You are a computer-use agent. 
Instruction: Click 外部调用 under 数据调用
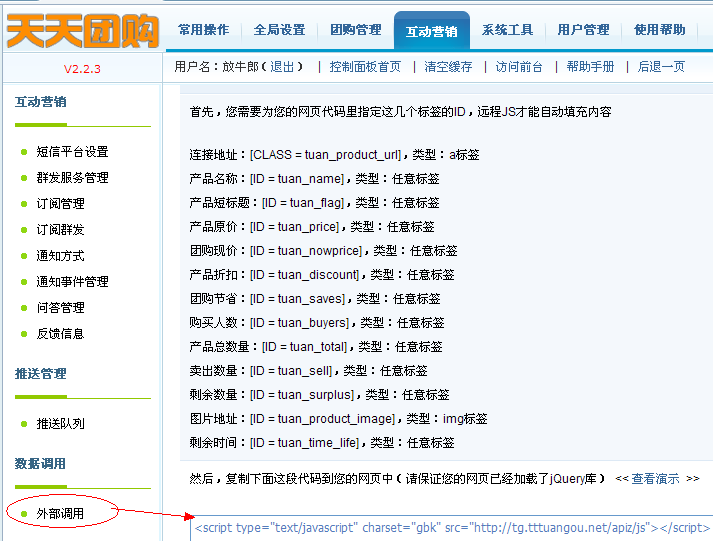[x=60, y=514]
